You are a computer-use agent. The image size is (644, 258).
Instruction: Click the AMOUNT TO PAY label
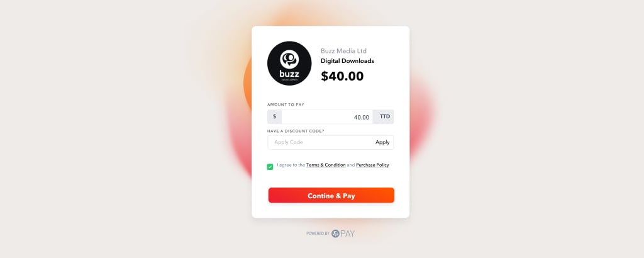286,104
